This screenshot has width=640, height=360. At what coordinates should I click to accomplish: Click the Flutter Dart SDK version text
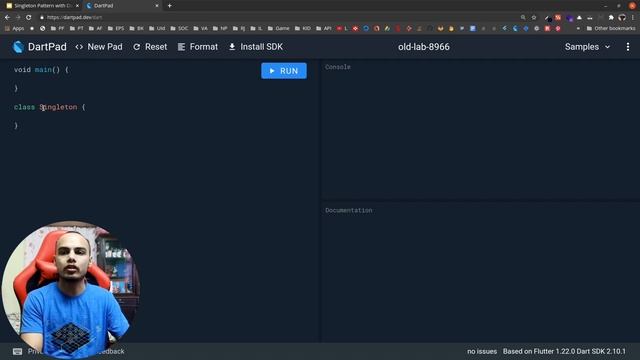(564, 351)
